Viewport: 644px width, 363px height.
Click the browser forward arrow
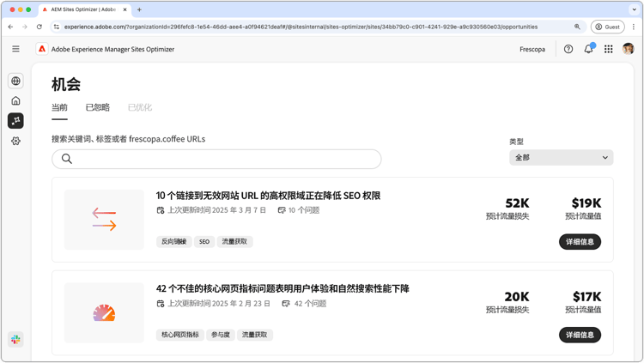coord(25,27)
